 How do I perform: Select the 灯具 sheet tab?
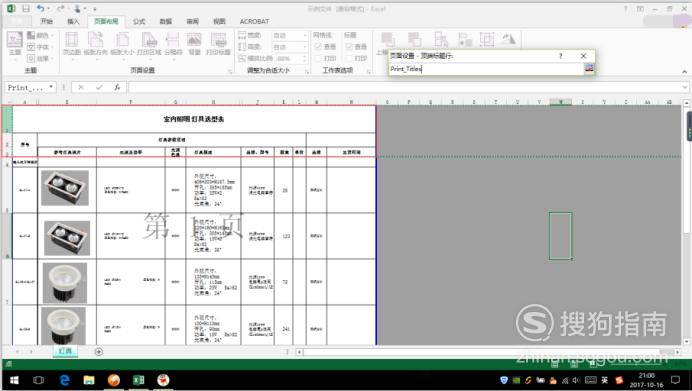point(65,351)
